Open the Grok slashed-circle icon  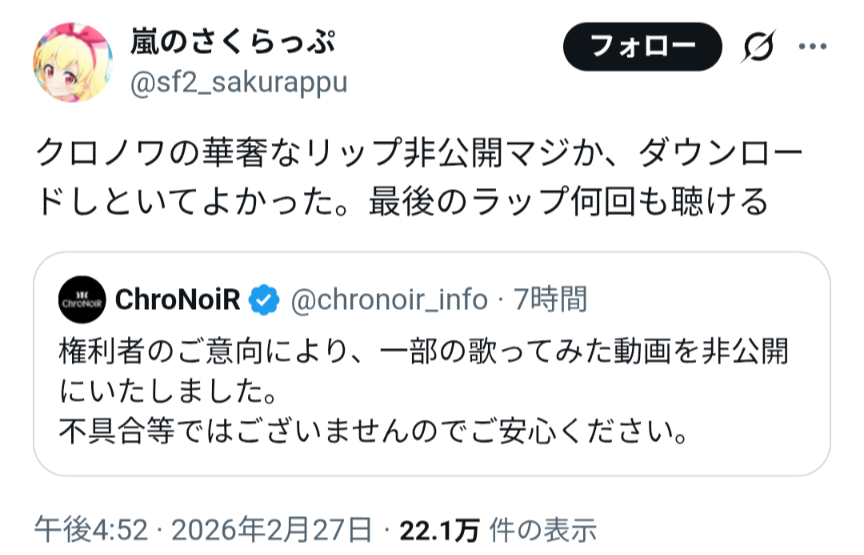point(760,47)
